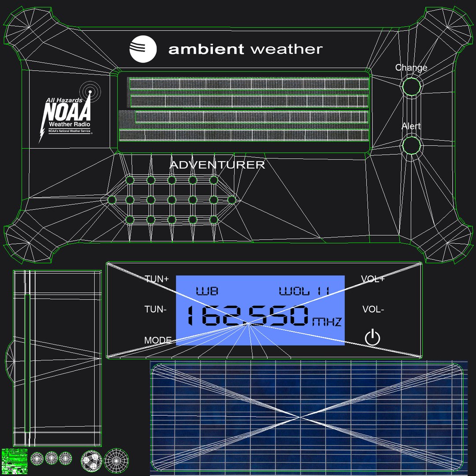This screenshot has height=476, width=476.
Task: Click the NOAA Weather Radio logo
Action: [70, 112]
